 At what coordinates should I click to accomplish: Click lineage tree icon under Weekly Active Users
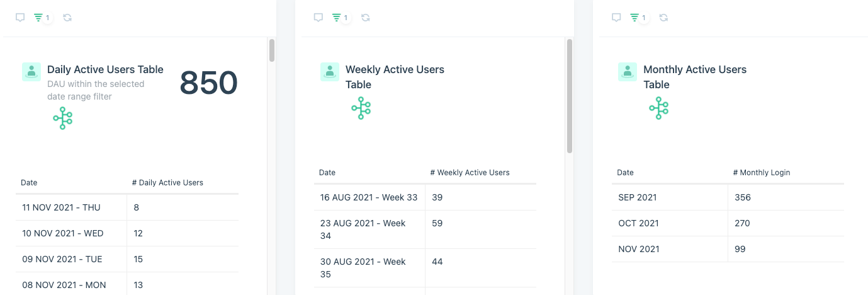tap(361, 108)
